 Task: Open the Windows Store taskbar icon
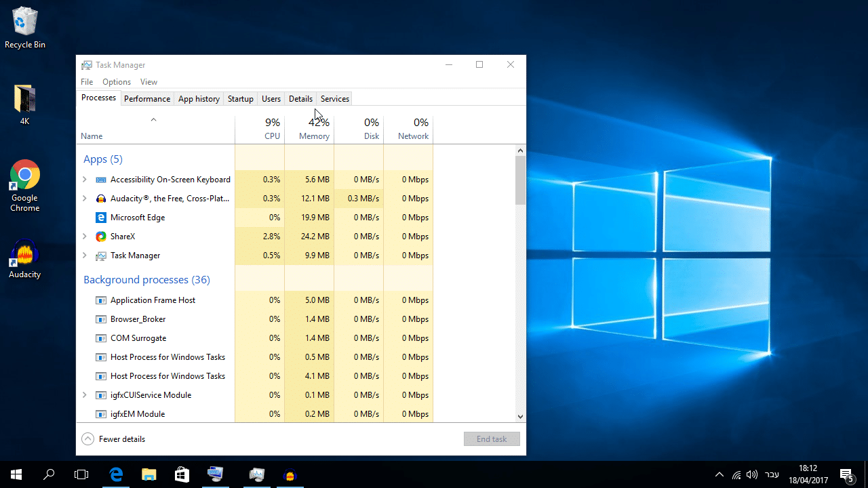click(182, 474)
